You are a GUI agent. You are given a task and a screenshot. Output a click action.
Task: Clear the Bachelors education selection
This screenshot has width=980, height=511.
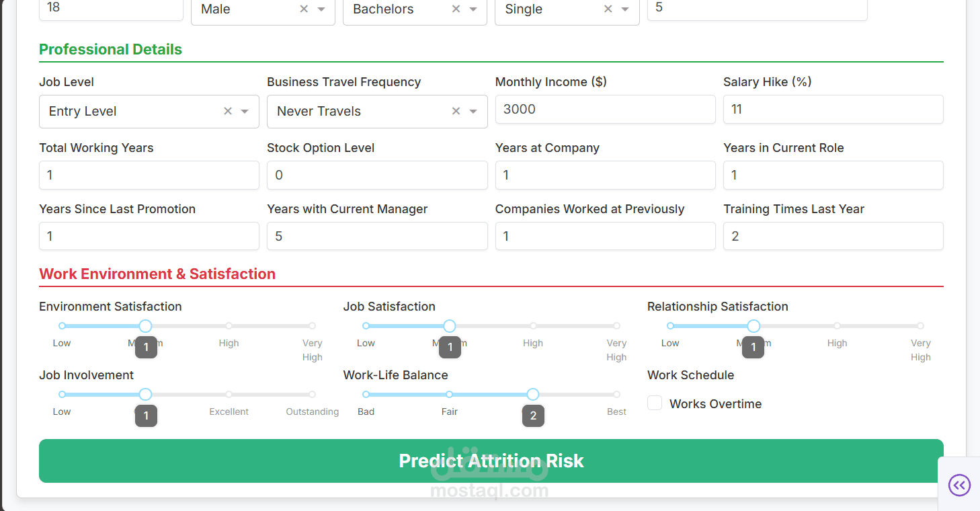456,9
